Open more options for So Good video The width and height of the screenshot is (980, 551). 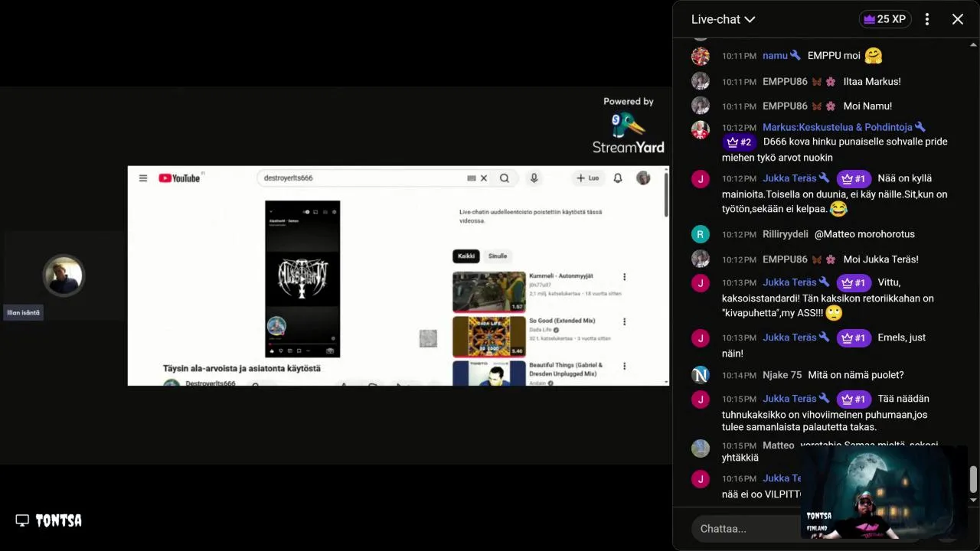(624, 322)
